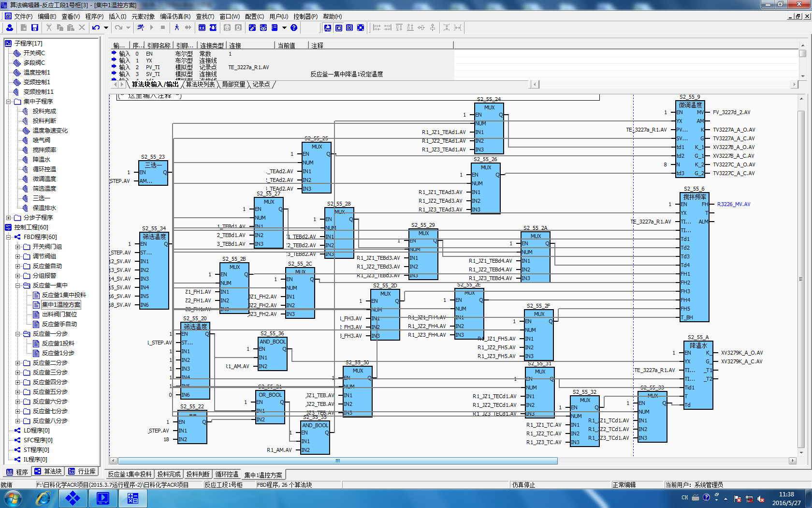Click Internet Explorer in the taskbar
Screen dimensions: 812x508
[x=43, y=498]
